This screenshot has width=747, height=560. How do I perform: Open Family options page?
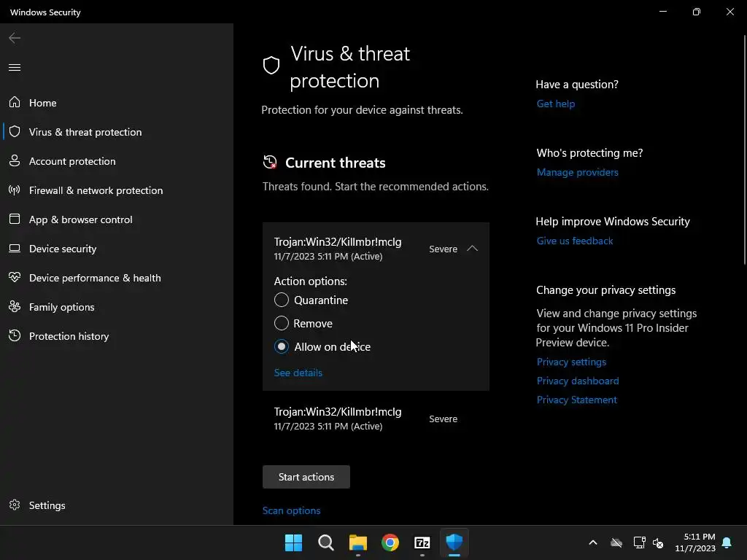click(61, 307)
